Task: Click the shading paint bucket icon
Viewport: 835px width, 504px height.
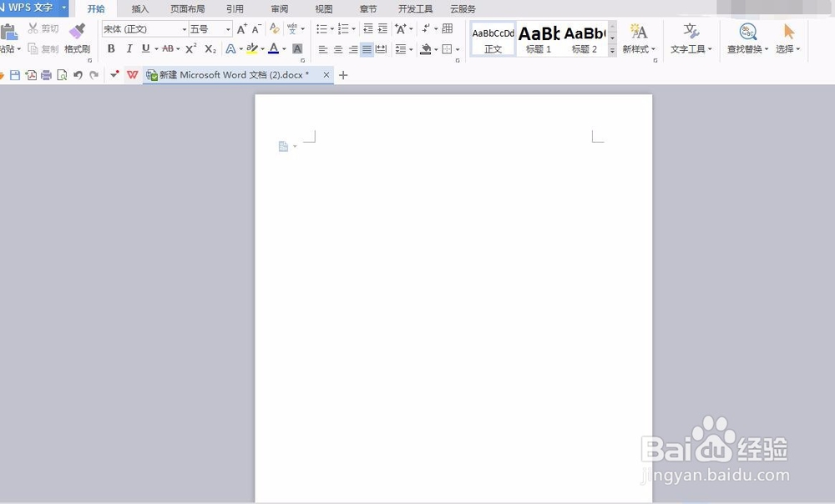Action: click(426, 49)
